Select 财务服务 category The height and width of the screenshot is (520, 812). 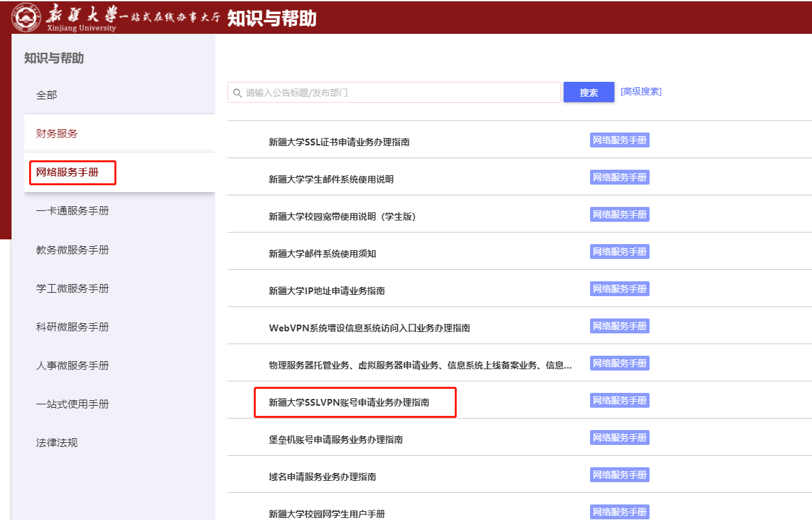coord(57,134)
